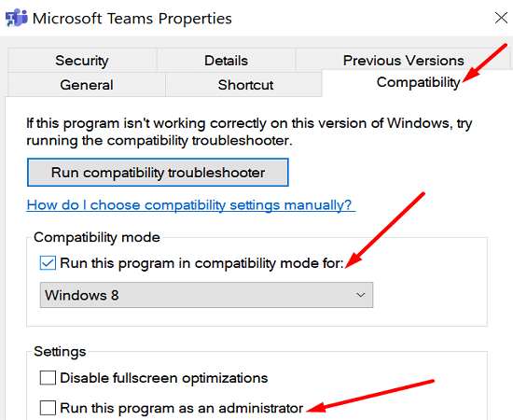Click the chevron arrow on the Windows 8 combo box
Screen dimensions: 513x420
tap(361, 295)
